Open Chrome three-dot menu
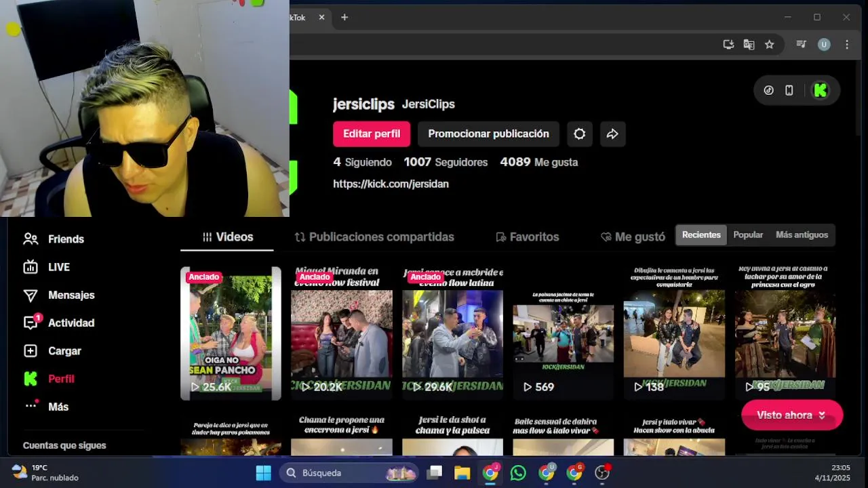 [x=847, y=45]
